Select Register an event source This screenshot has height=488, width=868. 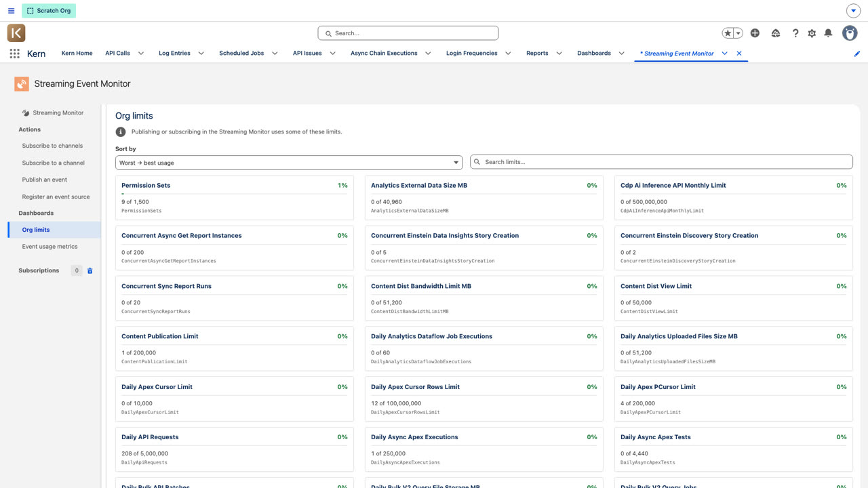(x=56, y=197)
